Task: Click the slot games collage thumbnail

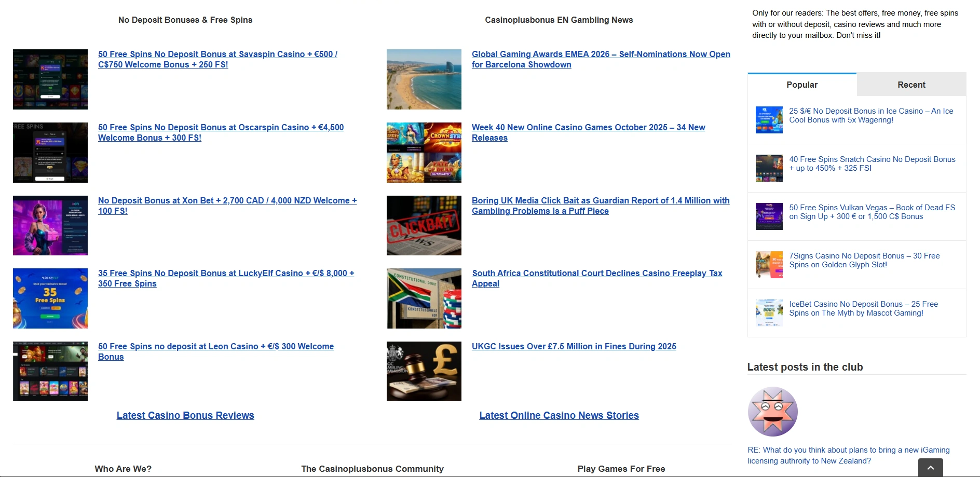Action: pyautogui.click(x=424, y=153)
